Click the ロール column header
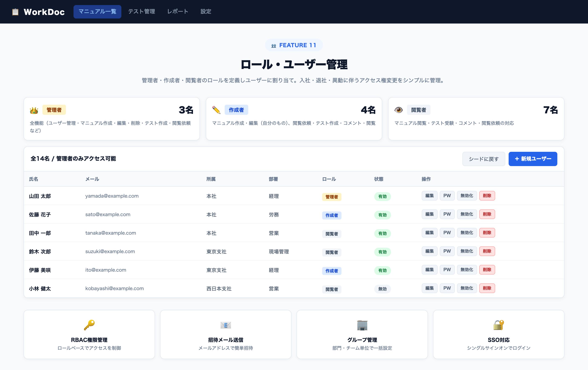Screen dimensions: 588x370 pyautogui.click(x=329, y=179)
